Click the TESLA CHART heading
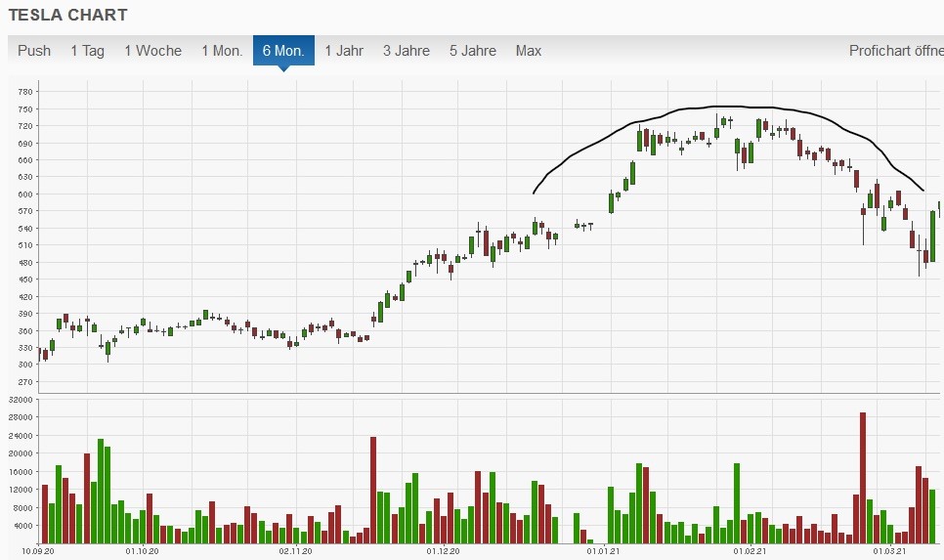This screenshot has width=944, height=560. (68, 15)
